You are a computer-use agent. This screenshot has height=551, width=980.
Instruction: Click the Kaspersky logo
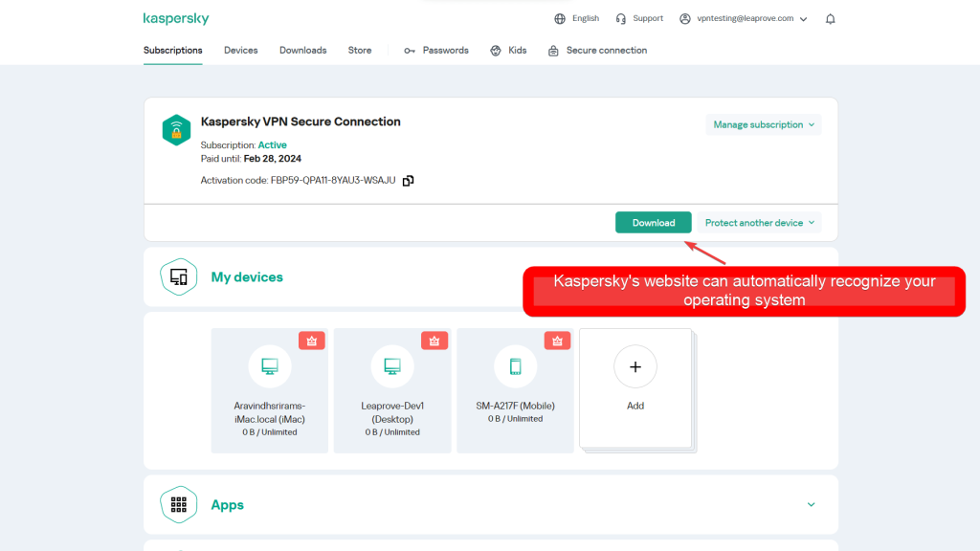[176, 19]
